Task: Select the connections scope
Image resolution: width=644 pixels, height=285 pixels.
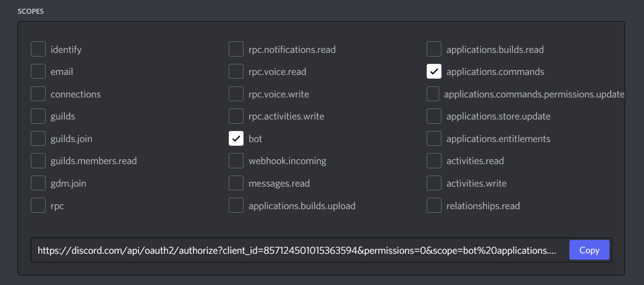Action: point(38,93)
